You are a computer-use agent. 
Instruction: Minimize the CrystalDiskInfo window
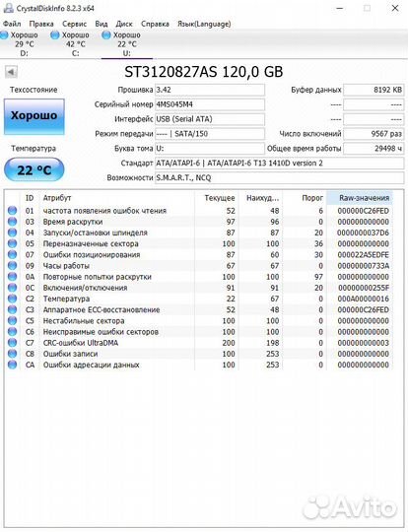click(339, 8)
